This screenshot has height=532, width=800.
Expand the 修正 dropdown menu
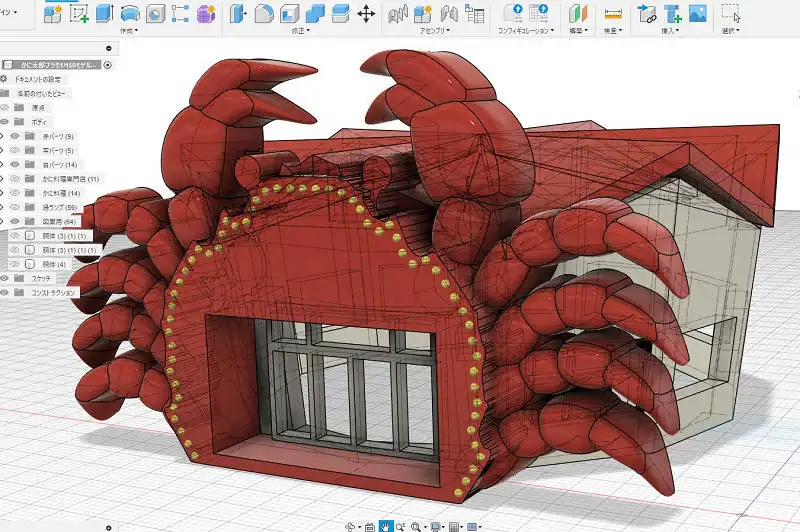click(297, 31)
